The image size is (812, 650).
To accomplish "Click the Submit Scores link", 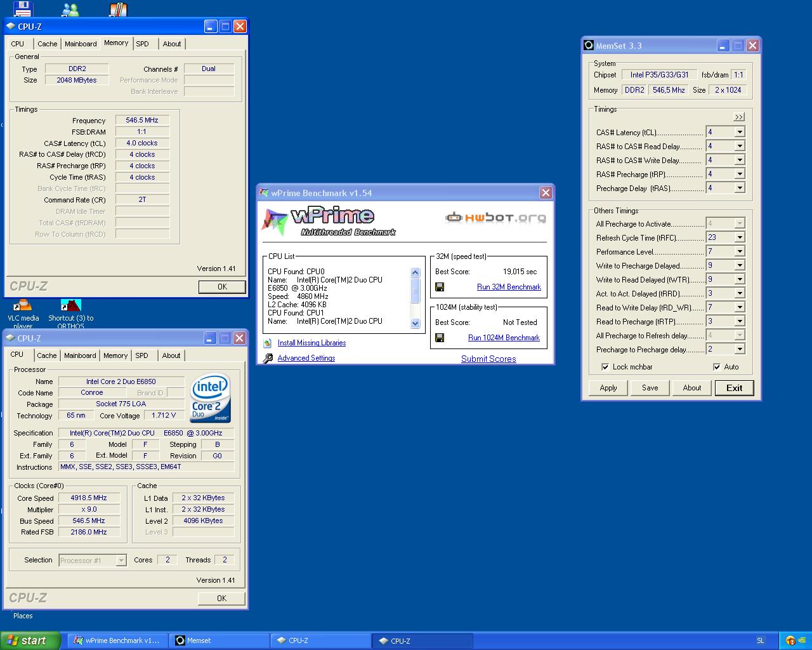I will pos(488,359).
